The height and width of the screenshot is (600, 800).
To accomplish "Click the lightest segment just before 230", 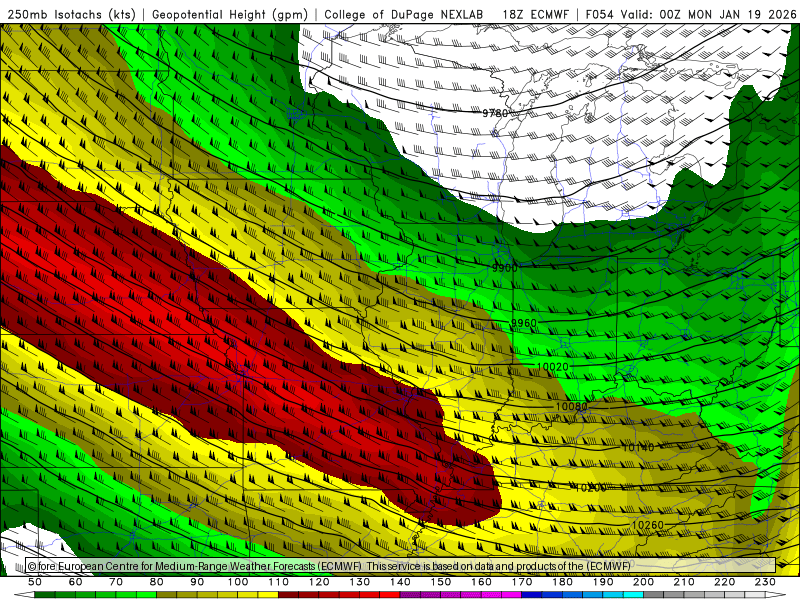I will click(x=755, y=595).
